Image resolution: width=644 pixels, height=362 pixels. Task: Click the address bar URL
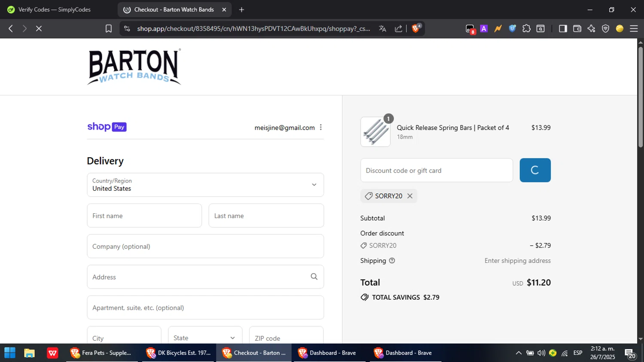tap(253, 28)
